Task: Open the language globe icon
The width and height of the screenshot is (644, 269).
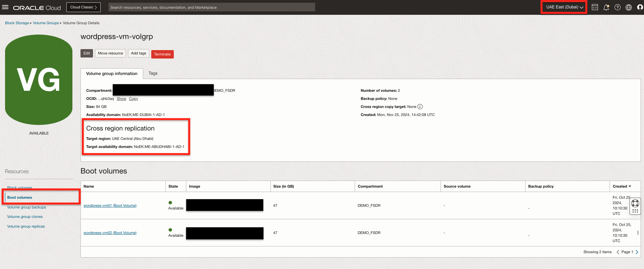Action: (x=629, y=7)
